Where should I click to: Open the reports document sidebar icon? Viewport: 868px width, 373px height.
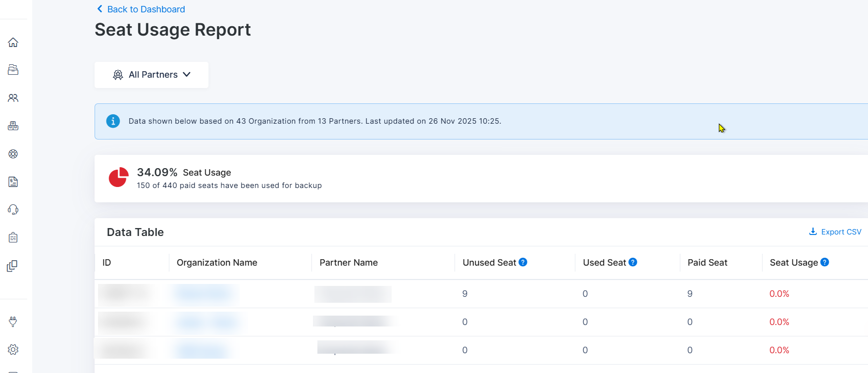13,182
